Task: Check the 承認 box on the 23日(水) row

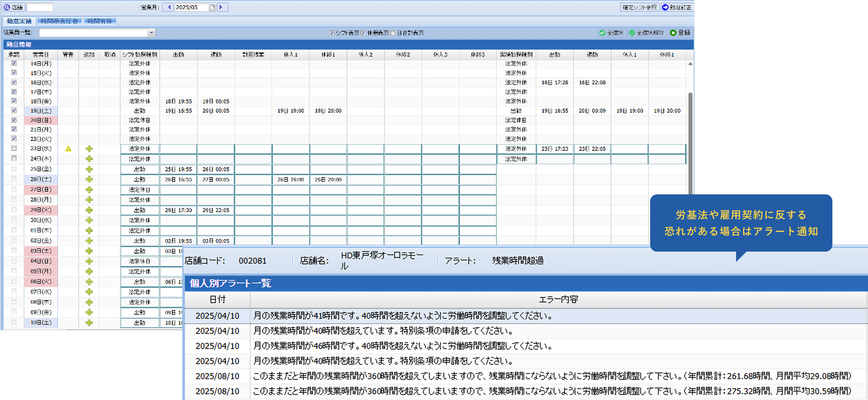Action: coord(14,148)
